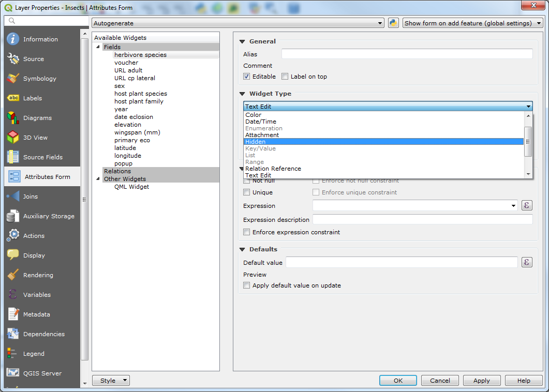Open the 3D View cube icon
The height and width of the screenshot is (392, 549).
tap(13, 138)
